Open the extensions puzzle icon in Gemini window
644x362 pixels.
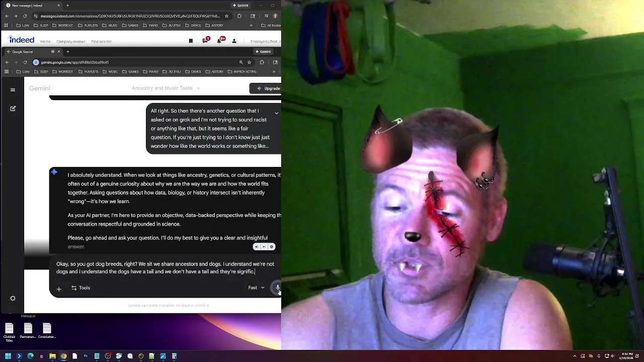pos(262,62)
